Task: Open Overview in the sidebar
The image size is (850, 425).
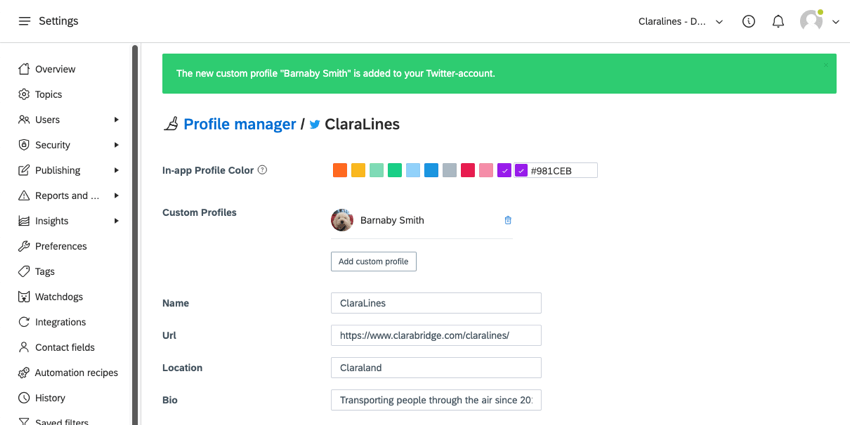Action: [x=55, y=69]
